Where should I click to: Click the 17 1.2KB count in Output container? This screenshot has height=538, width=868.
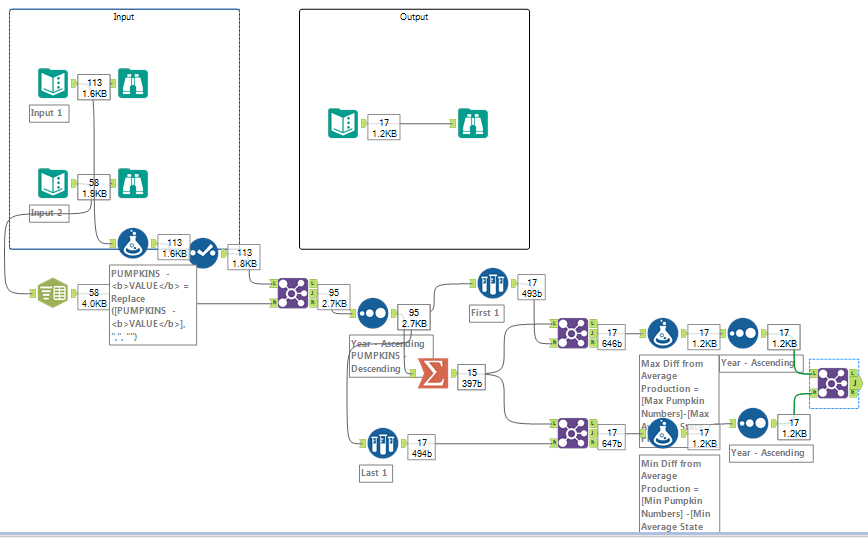pos(384,128)
